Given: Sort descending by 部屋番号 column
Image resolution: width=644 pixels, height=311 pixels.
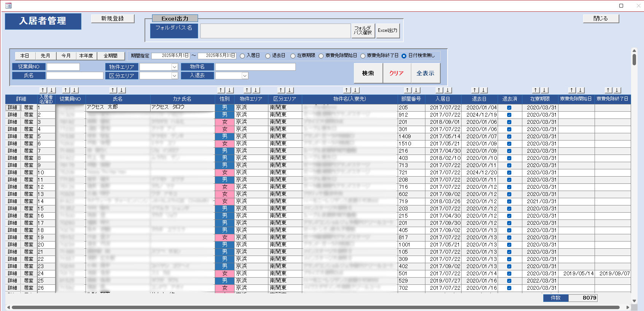Looking at the screenshot, I should 417,90.
